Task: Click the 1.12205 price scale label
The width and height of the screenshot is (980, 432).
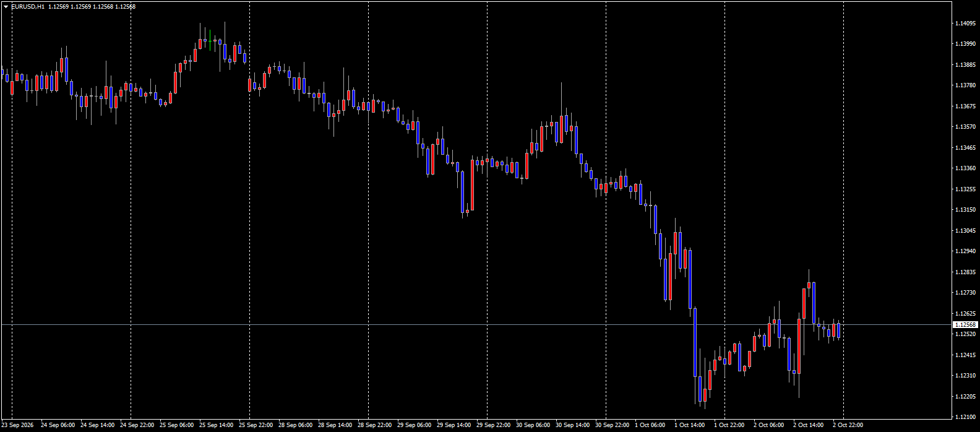Action: click(x=965, y=397)
